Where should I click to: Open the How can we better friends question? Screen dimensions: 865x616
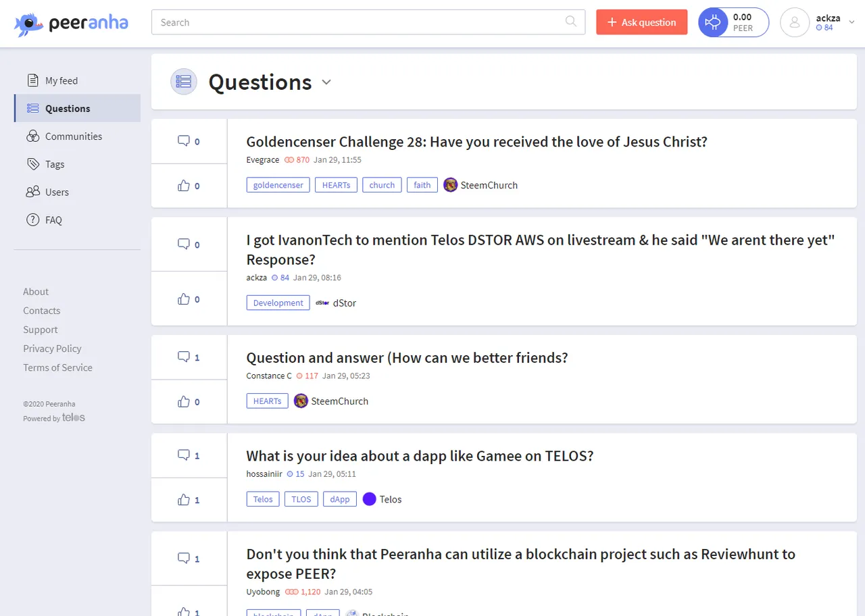[x=407, y=357]
